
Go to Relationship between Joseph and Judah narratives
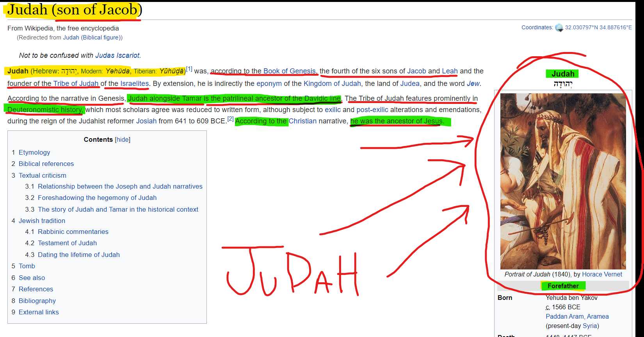(120, 186)
